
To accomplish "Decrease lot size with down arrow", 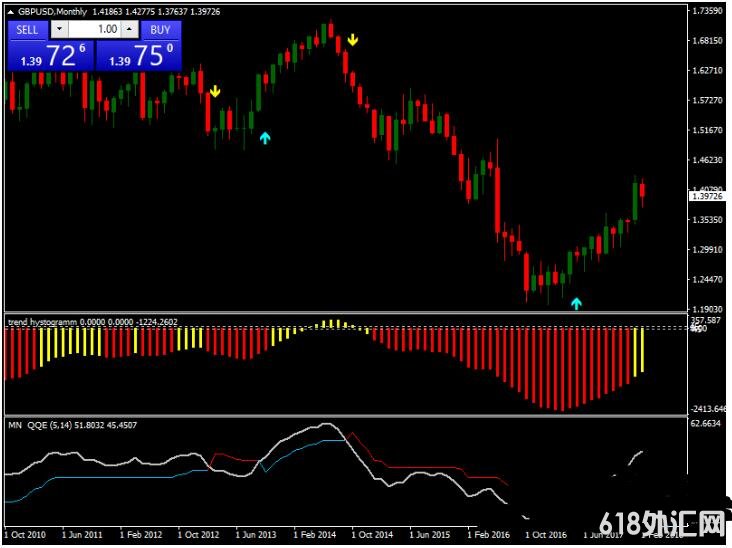I will (59, 29).
